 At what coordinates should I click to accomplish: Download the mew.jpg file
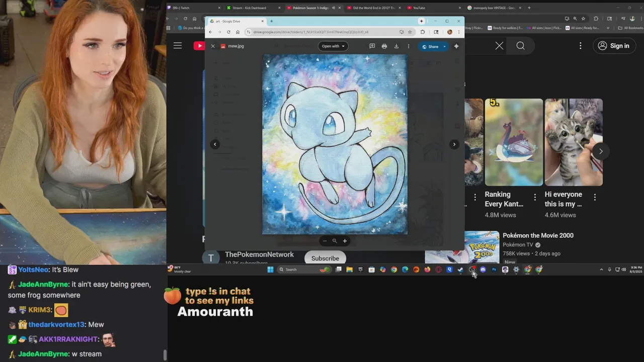click(396, 46)
